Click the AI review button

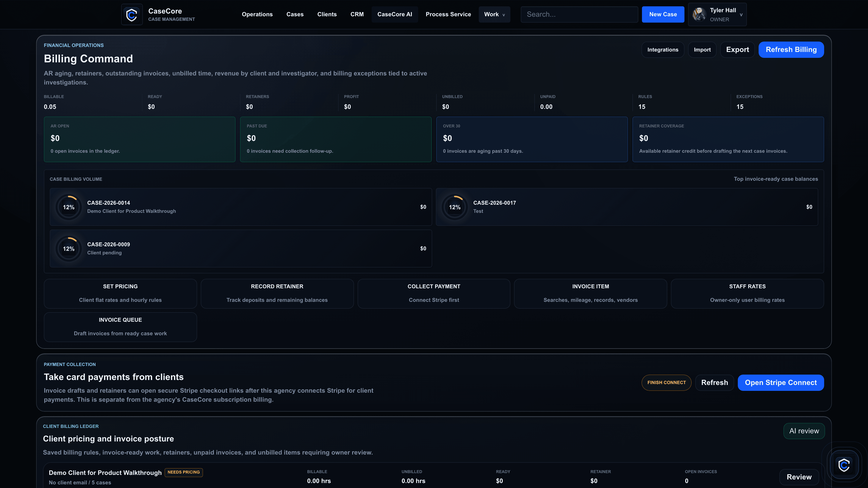click(804, 431)
